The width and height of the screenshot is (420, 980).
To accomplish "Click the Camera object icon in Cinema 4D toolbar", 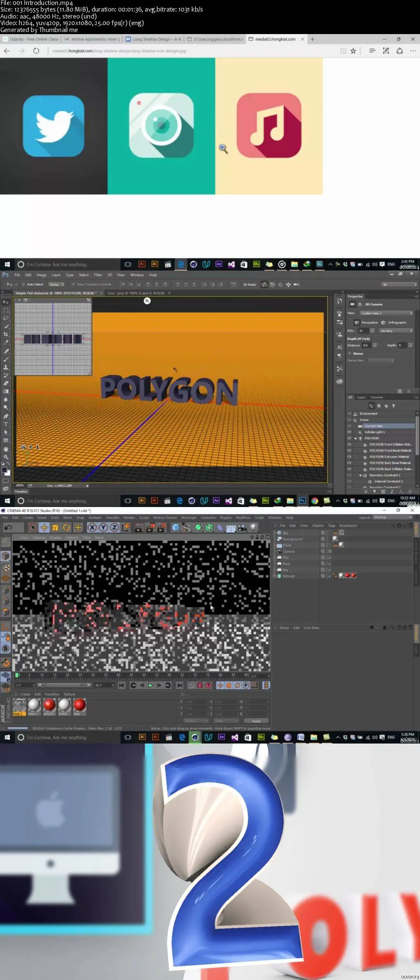I will pos(242,528).
